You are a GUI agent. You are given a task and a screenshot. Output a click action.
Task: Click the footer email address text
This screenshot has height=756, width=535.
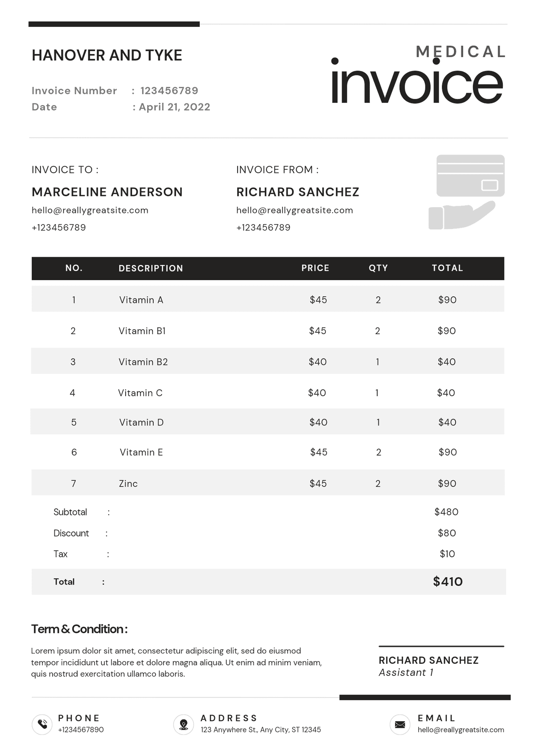(461, 730)
